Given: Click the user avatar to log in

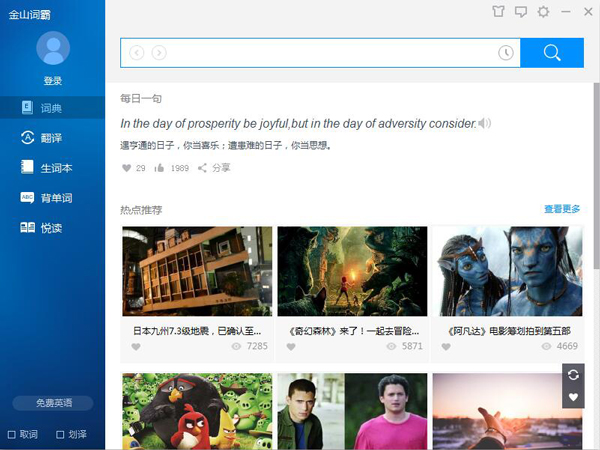Looking at the screenshot, I should click(x=53, y=48).
